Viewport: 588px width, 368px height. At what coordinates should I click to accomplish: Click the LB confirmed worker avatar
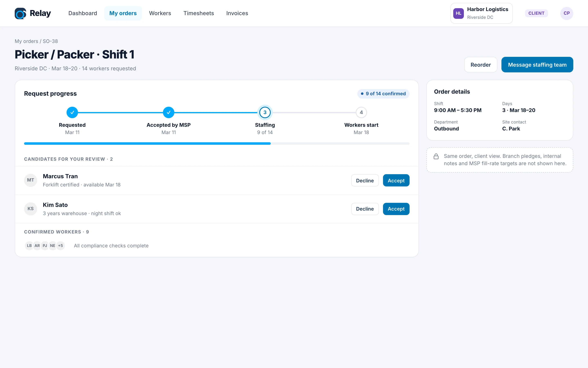coord(29,246)
